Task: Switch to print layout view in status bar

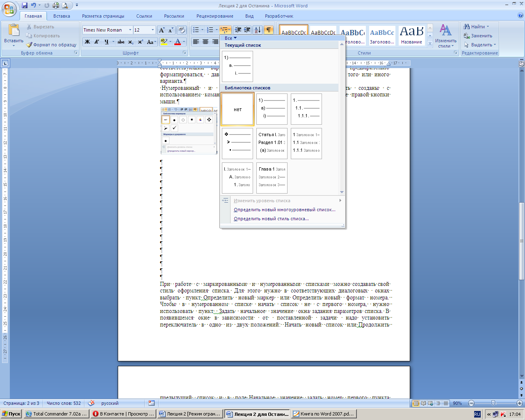Action: point(416,403)
